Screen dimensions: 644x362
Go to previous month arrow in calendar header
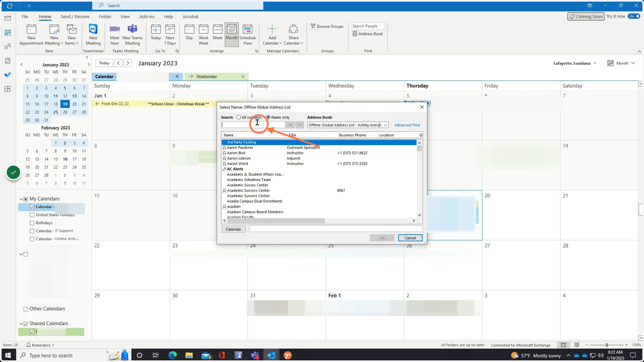[x=119, y=63]
